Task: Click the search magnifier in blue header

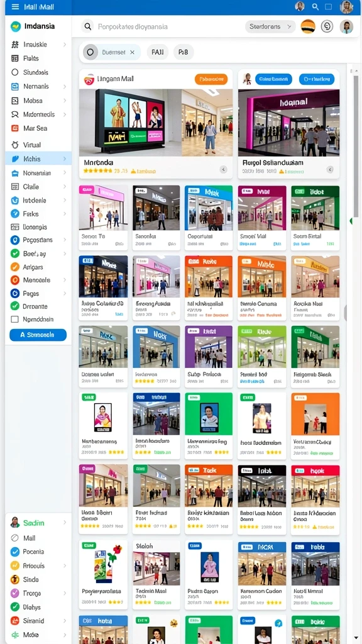Action: click(315, 6)
